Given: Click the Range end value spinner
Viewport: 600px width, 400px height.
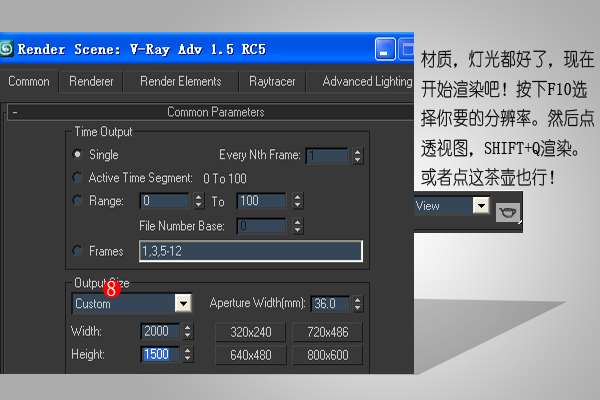Looking at the screenshot, I should [x=298, y=201].
